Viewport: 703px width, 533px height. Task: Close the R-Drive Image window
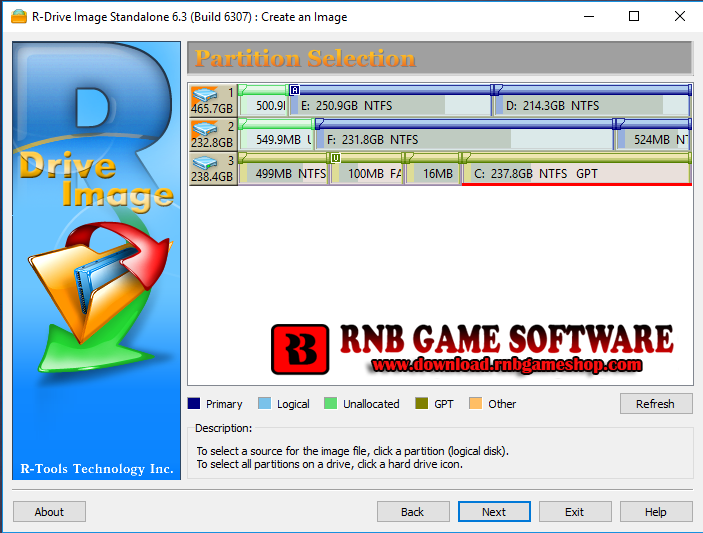(x=680, y=17)
